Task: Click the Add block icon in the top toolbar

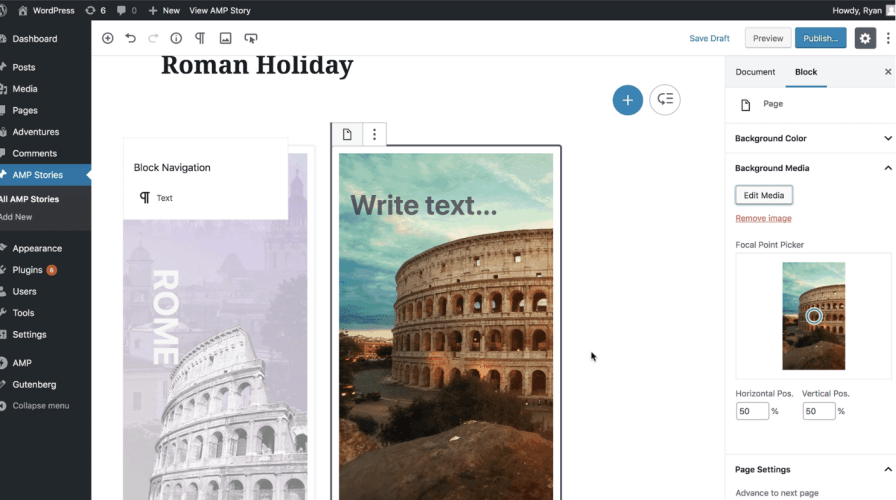Action: point(108,38)
